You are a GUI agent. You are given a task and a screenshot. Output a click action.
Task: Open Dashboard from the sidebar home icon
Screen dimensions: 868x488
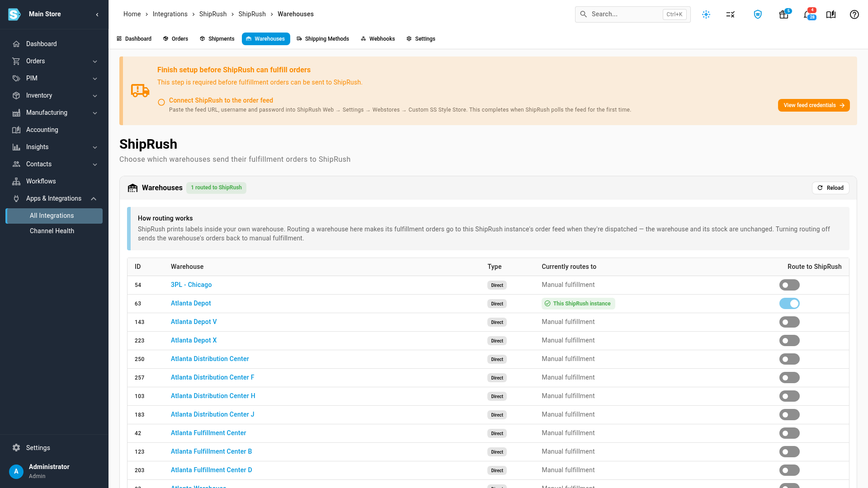coord(16,44)
